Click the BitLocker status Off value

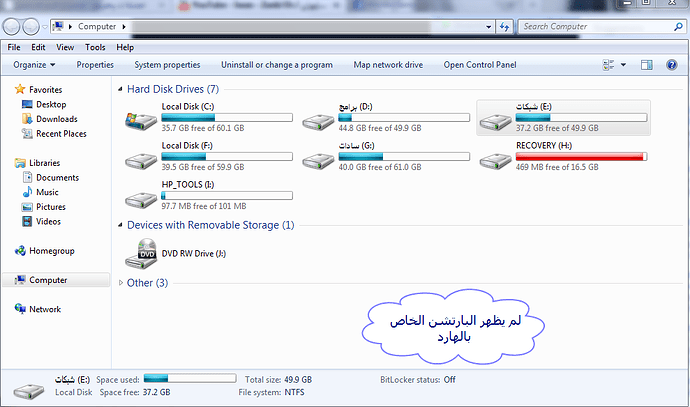[449, 380]
